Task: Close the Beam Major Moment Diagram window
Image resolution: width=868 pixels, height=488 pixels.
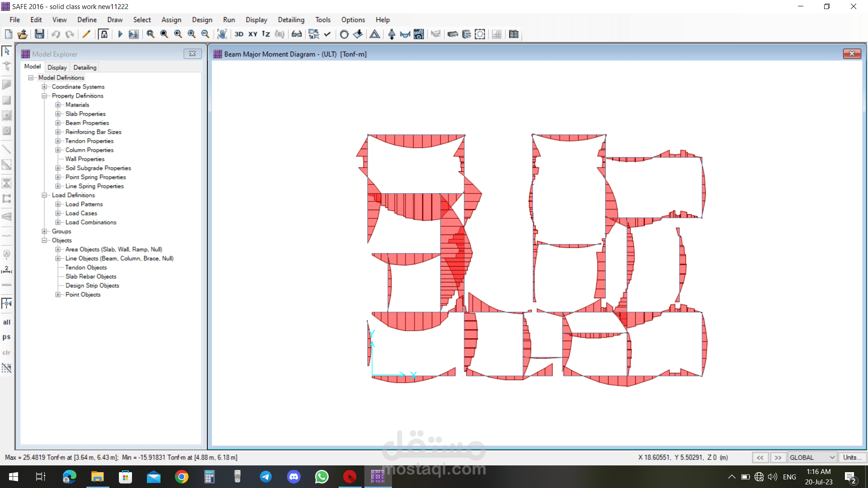Action: click(x=852, y=54)
